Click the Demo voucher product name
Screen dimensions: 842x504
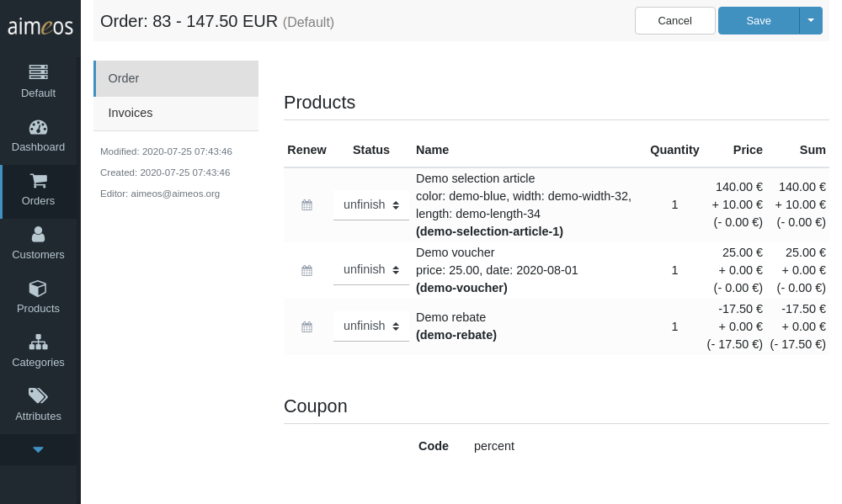[x=456, y=252]
